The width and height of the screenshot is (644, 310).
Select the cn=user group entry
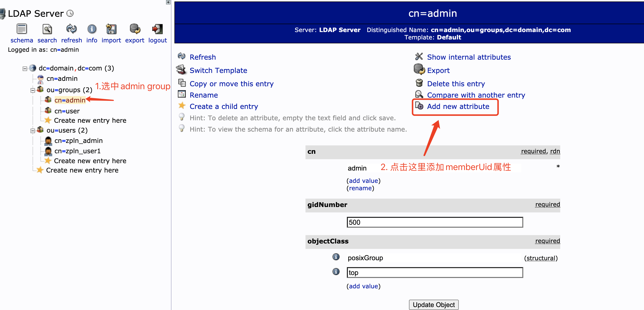(x=67, y=111)
